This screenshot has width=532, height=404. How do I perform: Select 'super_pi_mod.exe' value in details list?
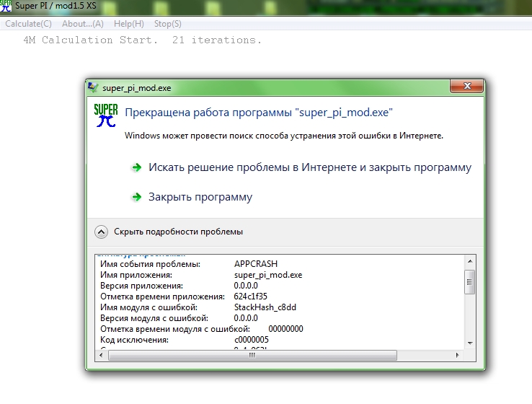(x=268, y=275)
